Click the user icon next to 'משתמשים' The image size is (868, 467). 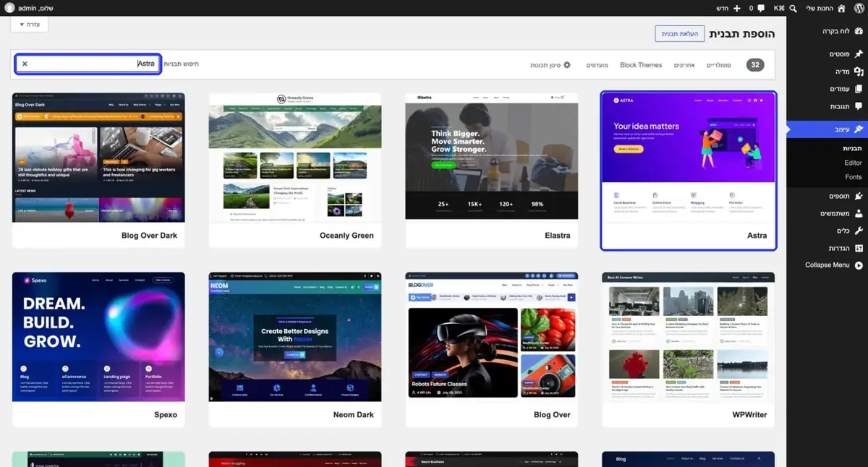(859, 213)
